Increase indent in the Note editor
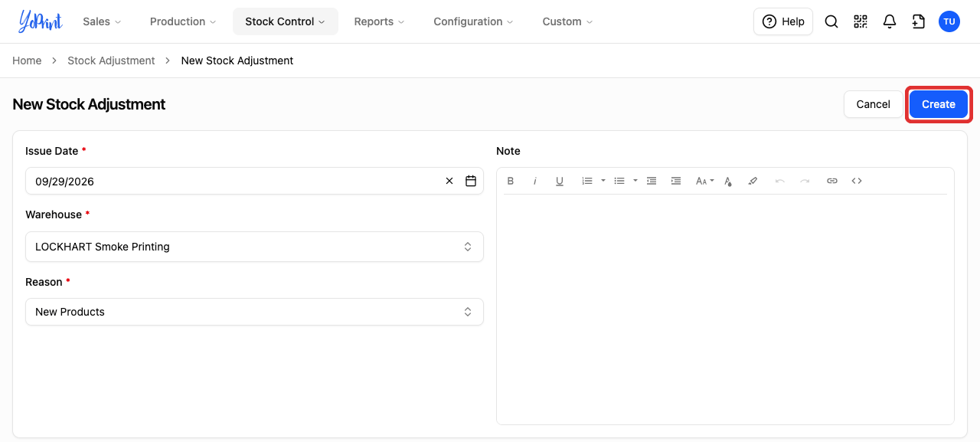The height and width of the screenshot is (442, 980). pos(676,181)
